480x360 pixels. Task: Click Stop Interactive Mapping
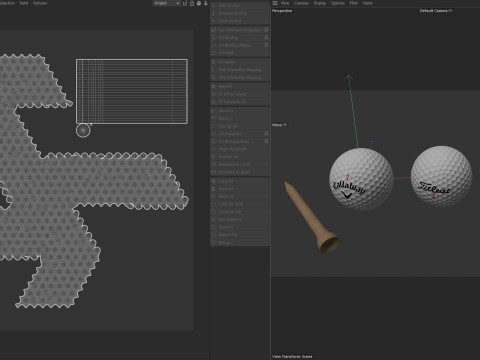point(240,77)
